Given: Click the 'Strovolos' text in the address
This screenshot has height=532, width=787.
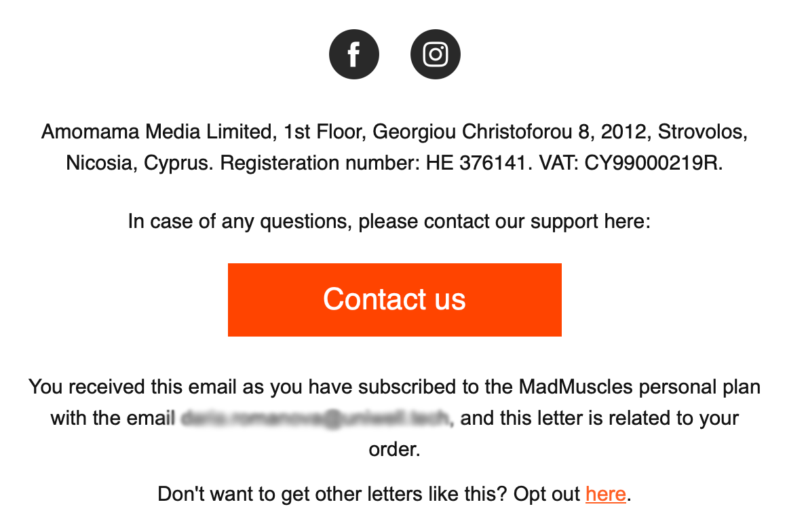Looking at the screenshot, I should [702, 132].
